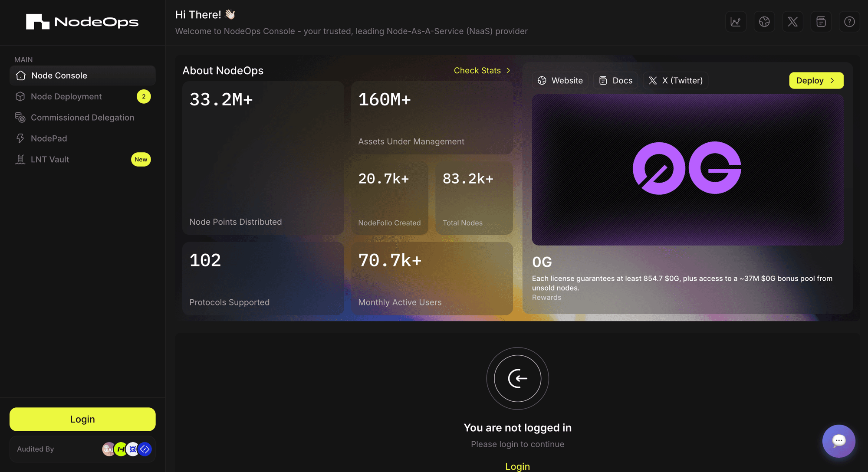Image resolution: width=868 pixels, height=472 pixels.
Task: Click the 'You are not logged in' text
Action: click(517, 428)
